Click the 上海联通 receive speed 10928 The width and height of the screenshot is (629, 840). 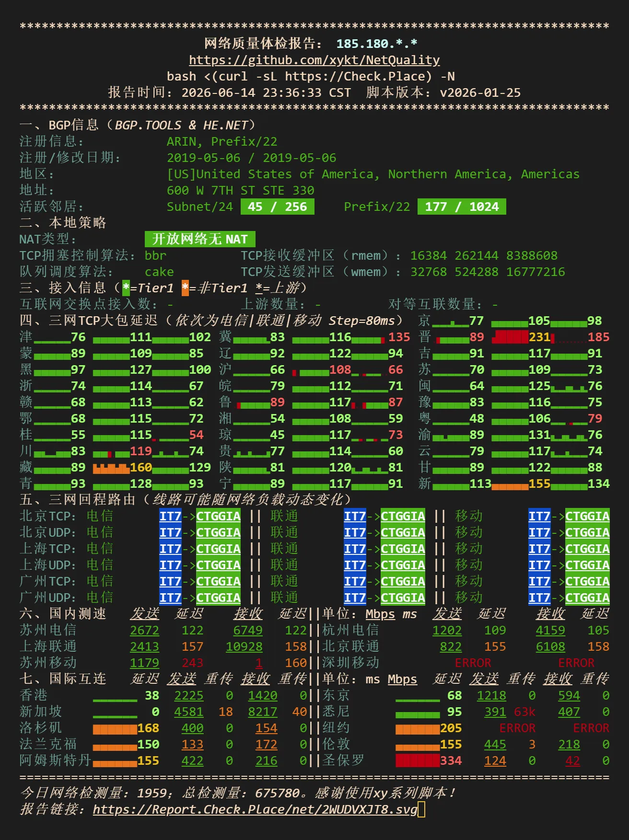pos(244,646)
